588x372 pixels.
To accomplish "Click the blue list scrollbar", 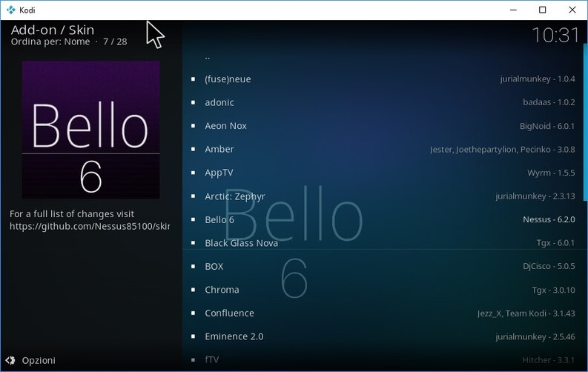I will point(585,122).
